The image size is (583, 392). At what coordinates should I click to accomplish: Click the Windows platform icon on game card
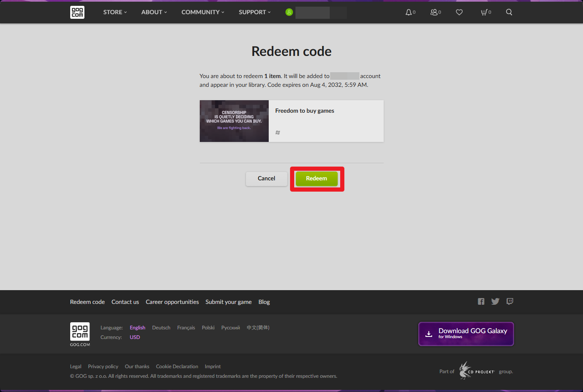pyautogui.click(x=277, y=132)
